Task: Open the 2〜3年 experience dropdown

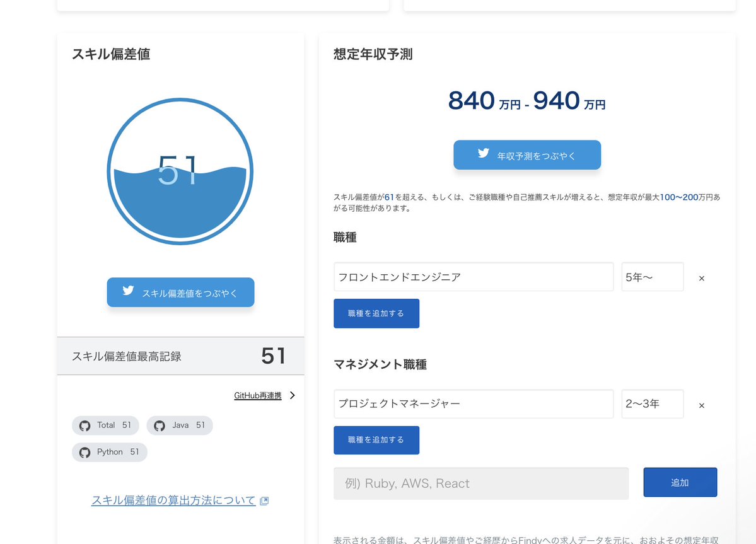Action: [x=652, y=404]
